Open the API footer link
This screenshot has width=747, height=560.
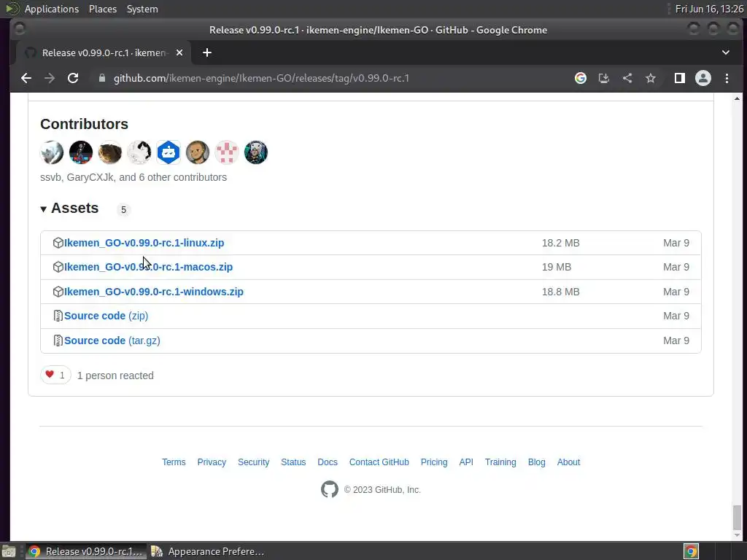click(x=466, y=462)
